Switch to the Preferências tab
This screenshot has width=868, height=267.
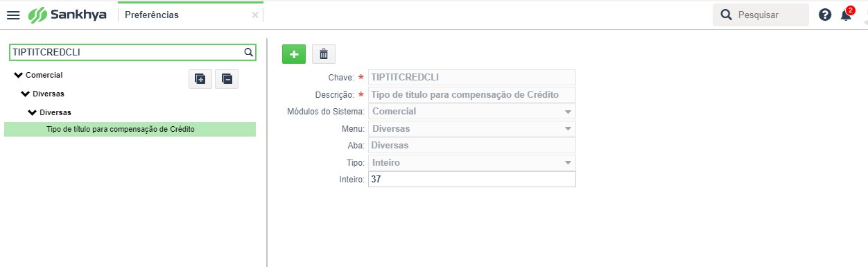coord(152,15)
